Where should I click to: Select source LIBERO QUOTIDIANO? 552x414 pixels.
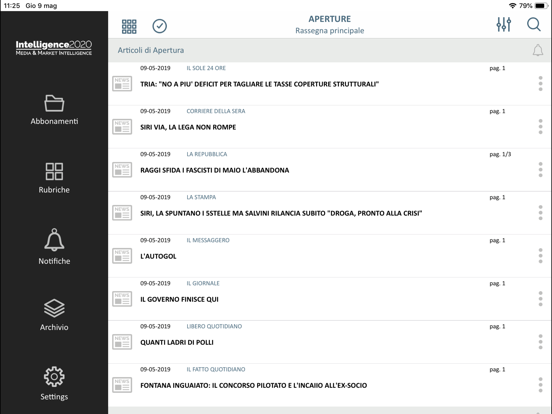click(214, 326)
